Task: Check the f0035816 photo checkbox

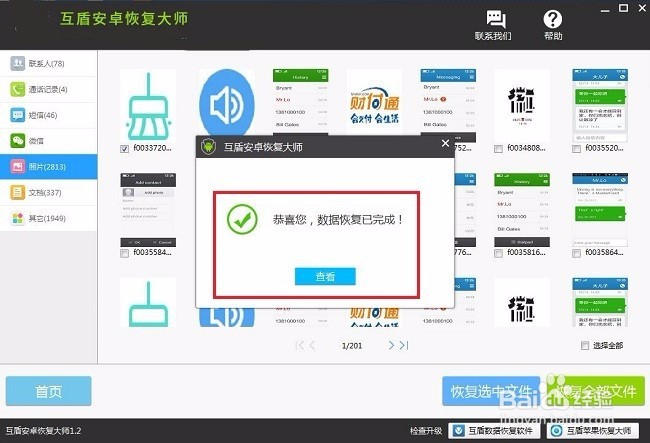Action: (498, 253)
